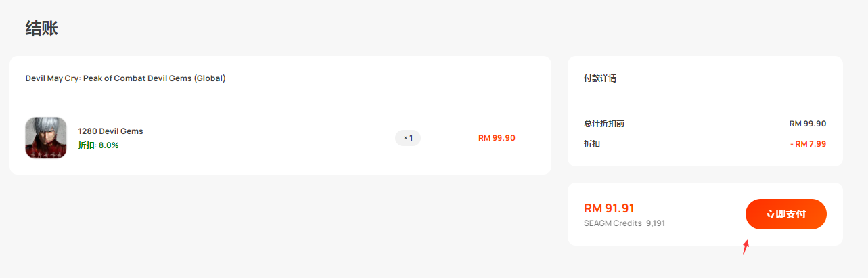The height and width of the screenshot is (278, 868).
Task: Select the green 8.0% discount value
Action: tap(109, 145)
